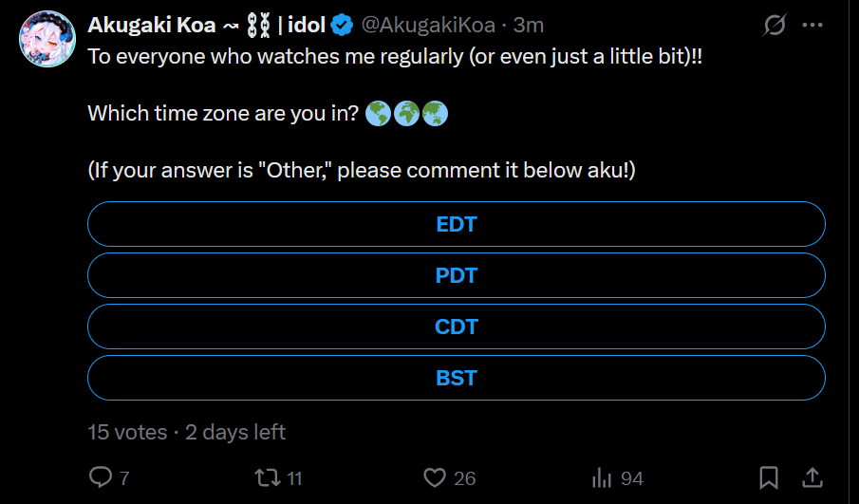Vote for EDT poll option

pyautogui.click(x=456, y=225)
